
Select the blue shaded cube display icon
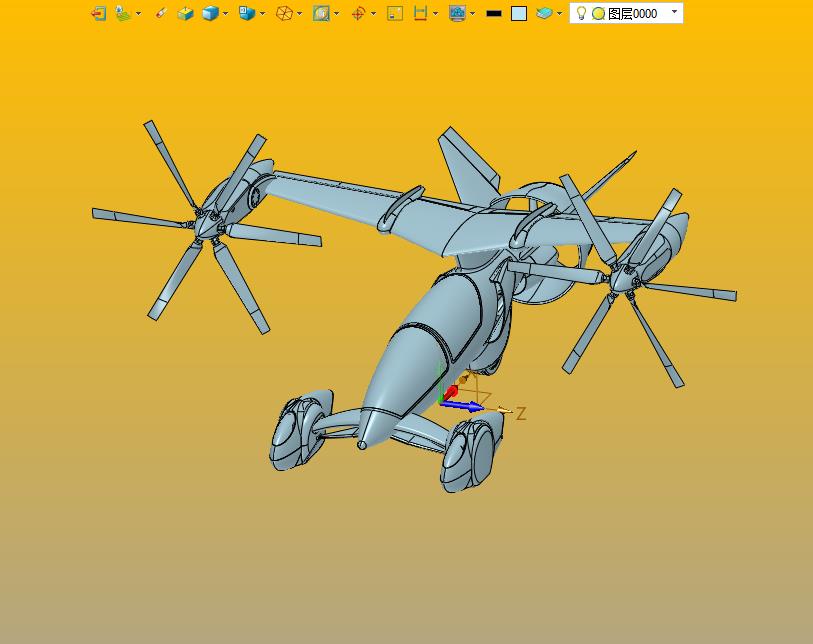[210, 13]
